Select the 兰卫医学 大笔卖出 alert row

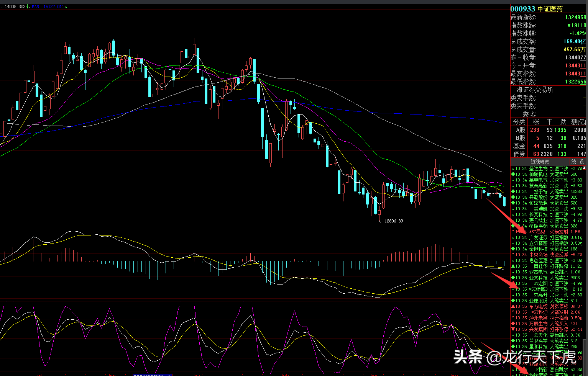[546, 341]
